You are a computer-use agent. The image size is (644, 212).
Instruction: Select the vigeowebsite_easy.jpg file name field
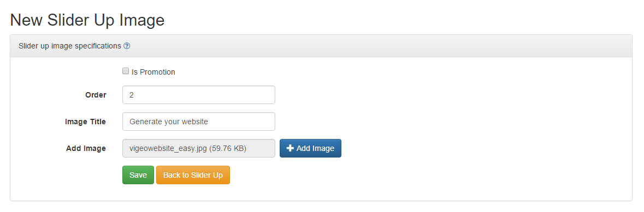coord(199,148)
